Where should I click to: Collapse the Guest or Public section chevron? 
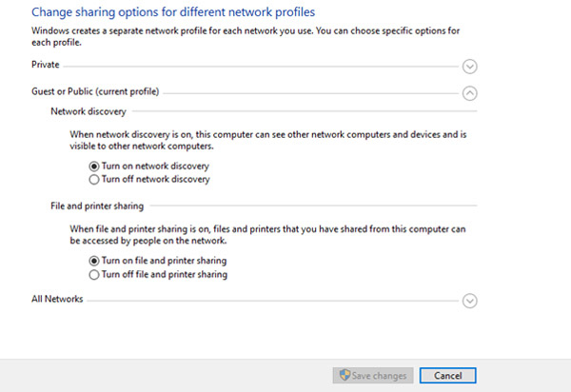(x=469, y=92)
